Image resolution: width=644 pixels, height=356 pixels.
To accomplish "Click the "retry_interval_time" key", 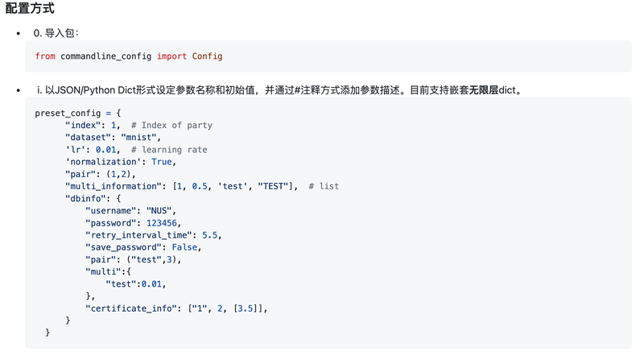I will point(138,235).
